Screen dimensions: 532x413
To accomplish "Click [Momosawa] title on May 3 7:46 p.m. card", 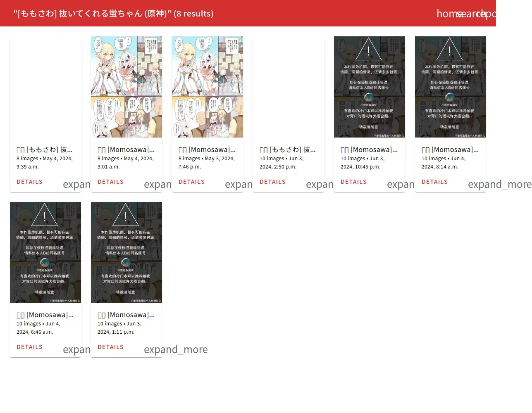I will click(x=207, y=150).
